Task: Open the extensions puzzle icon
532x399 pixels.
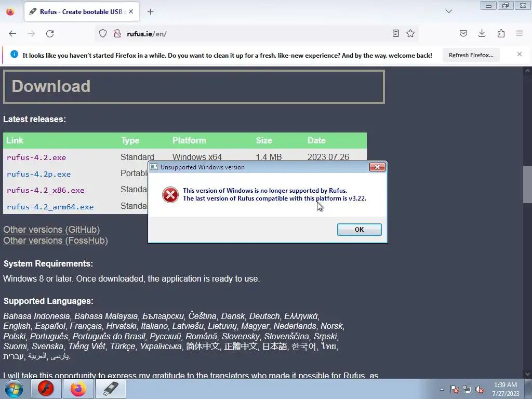Action: [501, 33]
